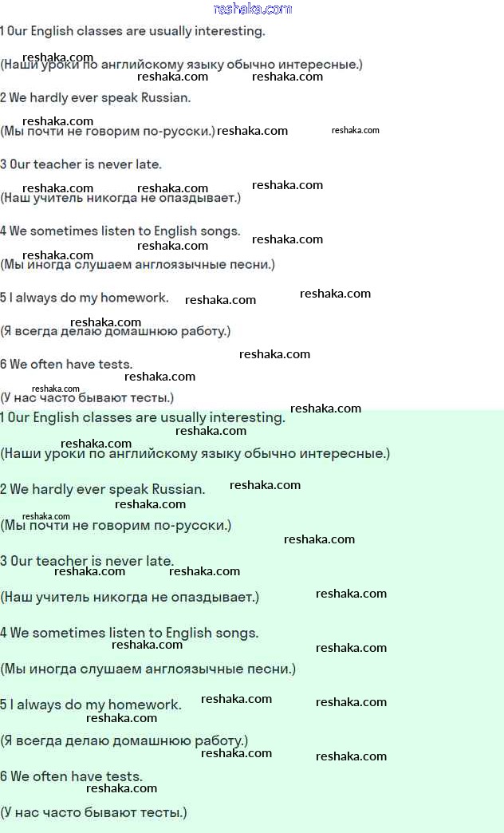
Task: Select 'We hardly ever speak Russian' on white background
Action: coord(96,98)
